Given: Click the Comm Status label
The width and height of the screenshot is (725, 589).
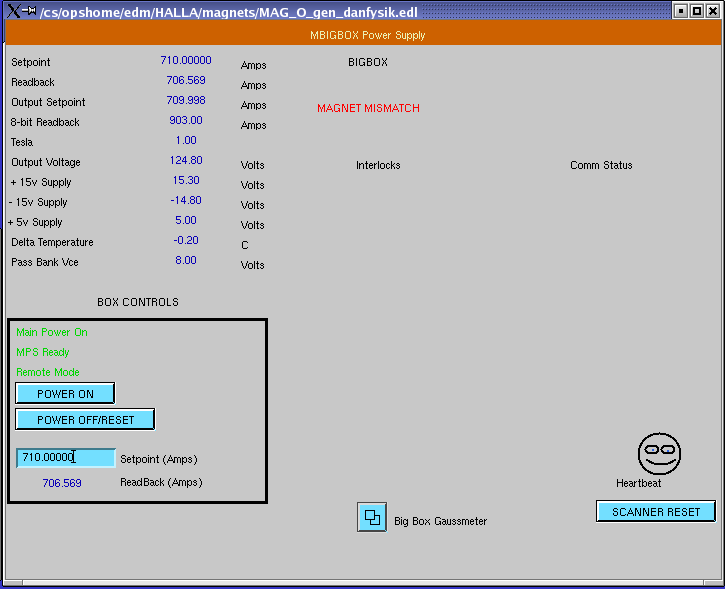Looking at the screenshot, I should (x=601, y=165).
